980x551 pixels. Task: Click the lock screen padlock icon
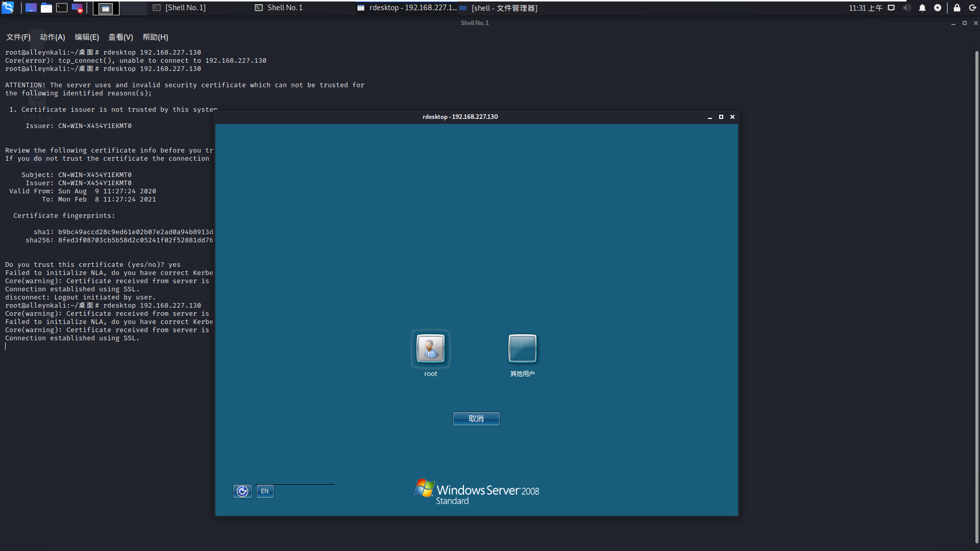pos(957,8)
